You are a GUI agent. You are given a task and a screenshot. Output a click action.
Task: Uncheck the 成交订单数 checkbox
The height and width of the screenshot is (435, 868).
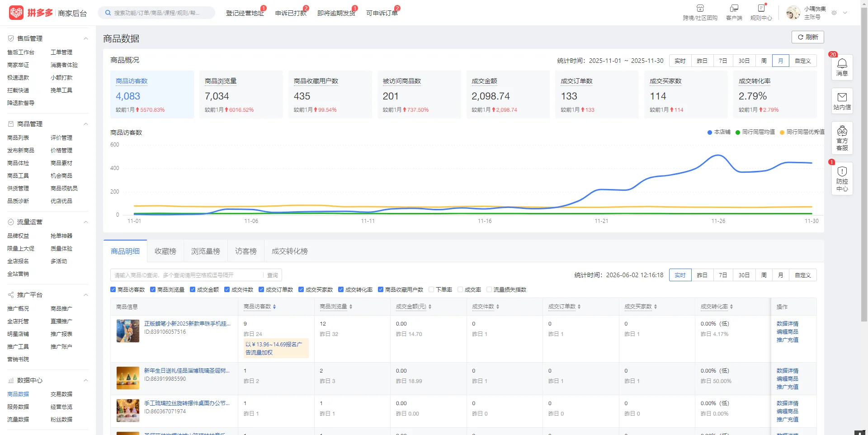point(261,289)
